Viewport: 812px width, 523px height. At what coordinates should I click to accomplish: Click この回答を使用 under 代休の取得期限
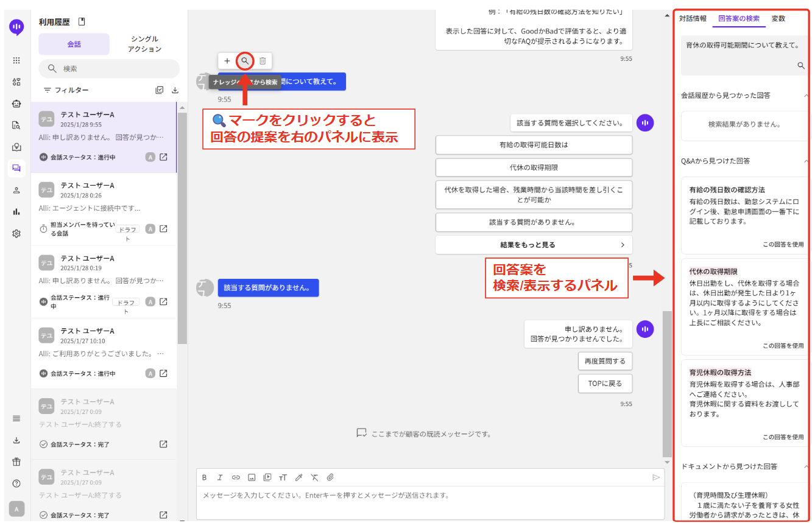pyautogui.click(x=783, y=346)
